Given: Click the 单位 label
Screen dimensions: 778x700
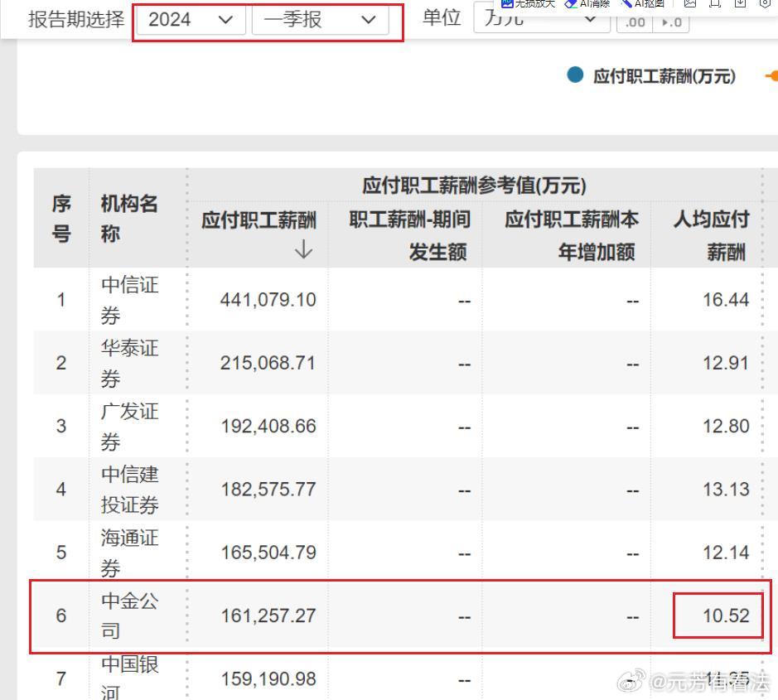Looking at the screenshot, I should [442, 18].
